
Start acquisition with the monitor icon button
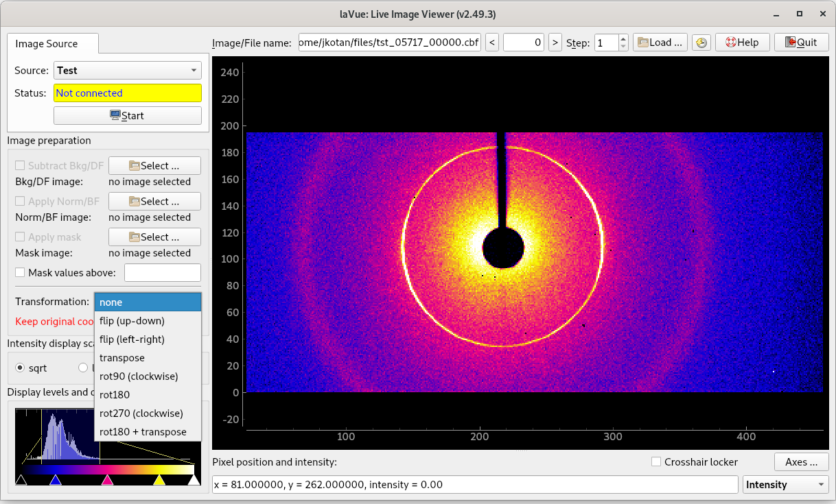click(128, 115)
